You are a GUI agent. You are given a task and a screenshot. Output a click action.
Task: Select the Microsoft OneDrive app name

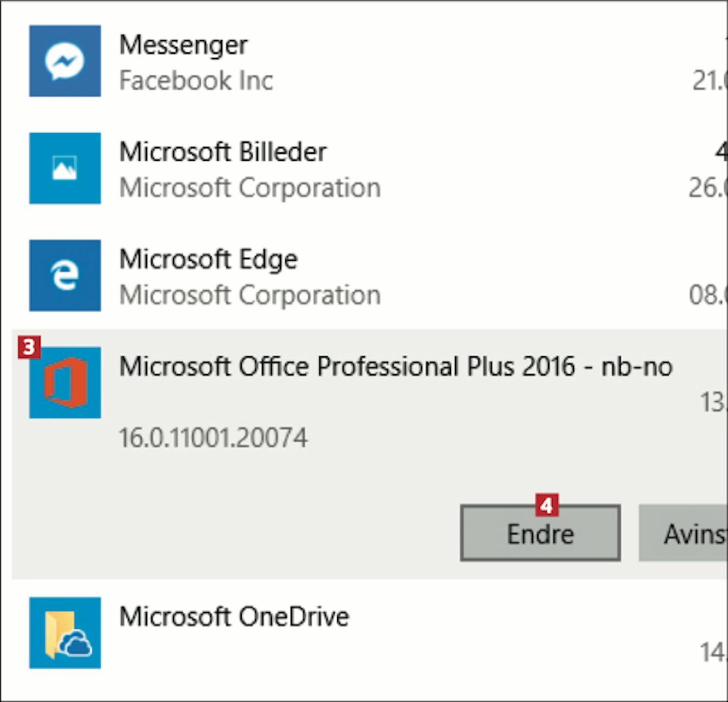(x=234, y=617)
